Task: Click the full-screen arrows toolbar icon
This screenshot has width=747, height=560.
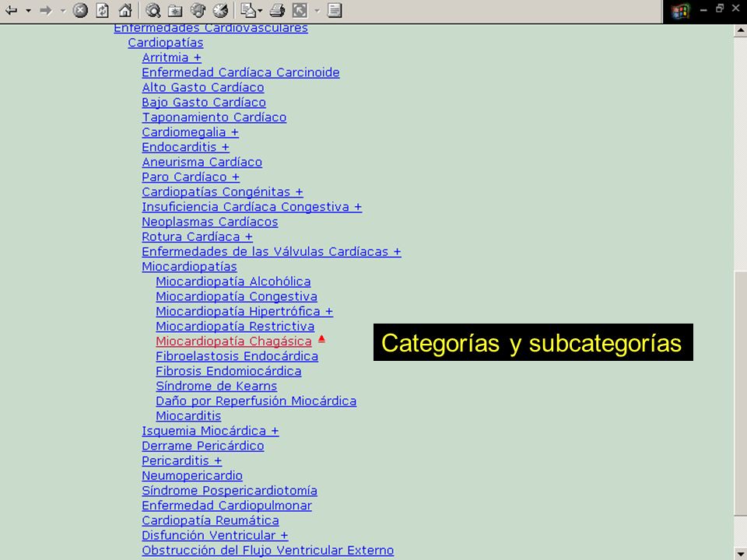Action: pos(300,10)
